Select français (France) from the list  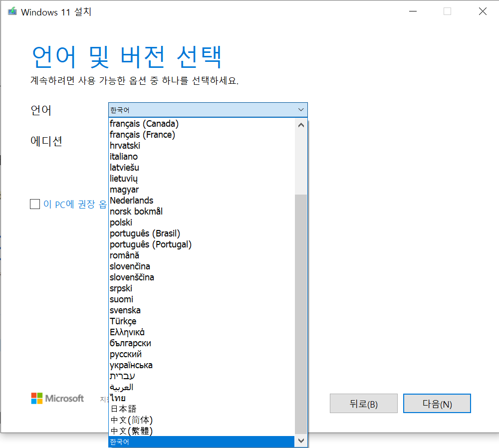[x=202, y=135]
